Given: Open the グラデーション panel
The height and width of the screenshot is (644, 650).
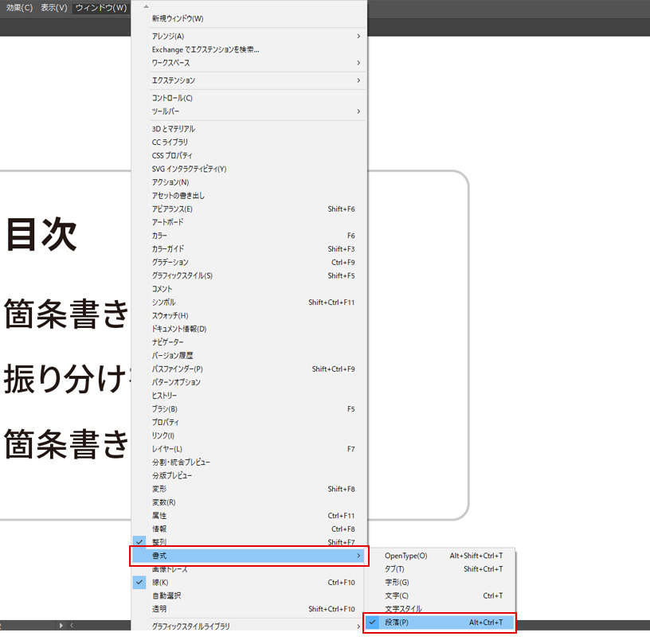Looking at the screenshot, I should (249, 262).
